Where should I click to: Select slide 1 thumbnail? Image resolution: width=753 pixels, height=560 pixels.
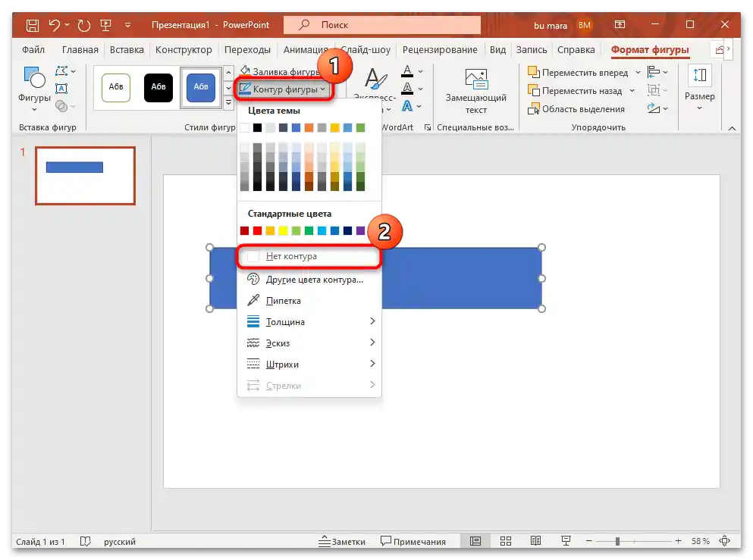pyautogui.click(x=84, y=176)
